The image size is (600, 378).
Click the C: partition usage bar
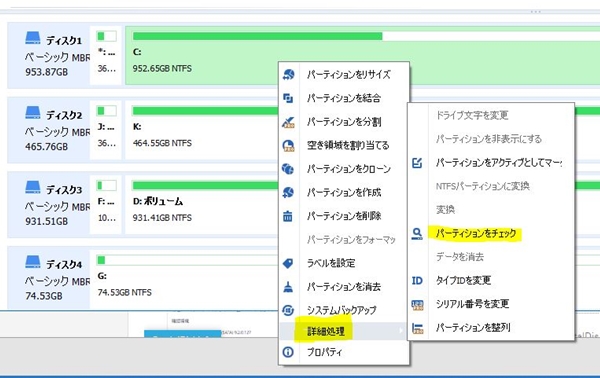click(x=366, y=36)
